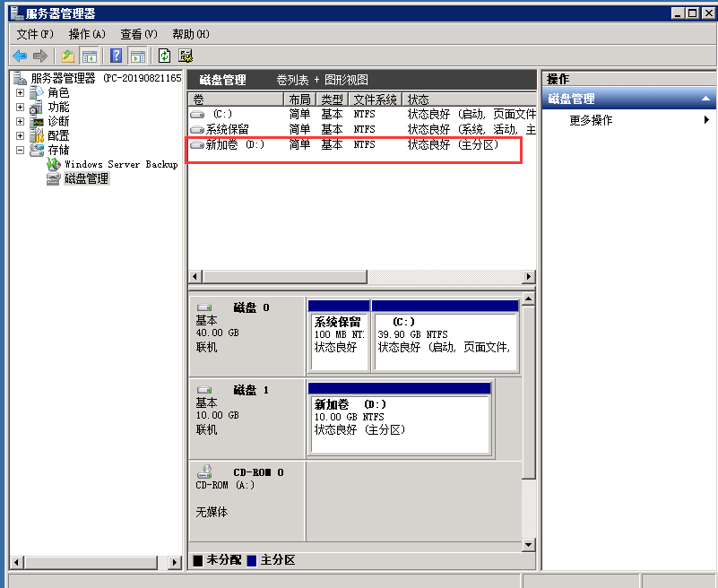Open the 操作(A) menu
This screenshot has width=718, height=588.
(87, 34)
